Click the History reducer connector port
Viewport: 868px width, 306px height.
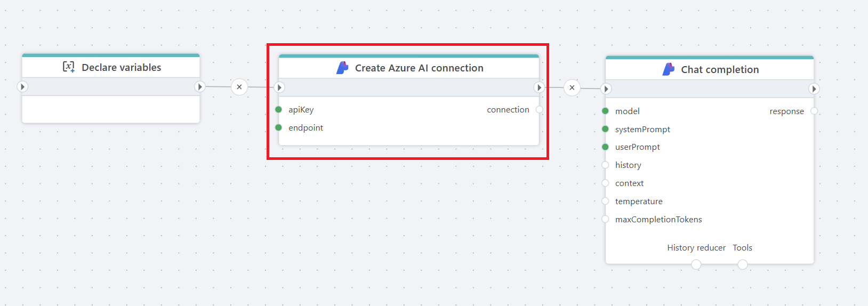coord(696,264)
